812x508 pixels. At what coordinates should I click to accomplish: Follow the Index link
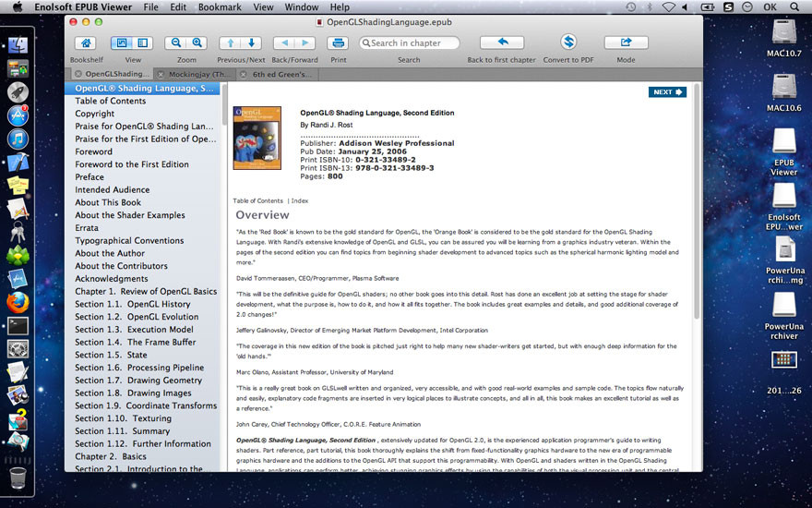tap(299, 200)
